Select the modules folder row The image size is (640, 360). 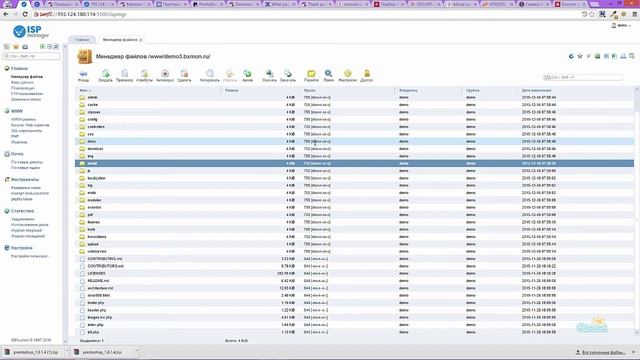point(354,200)
